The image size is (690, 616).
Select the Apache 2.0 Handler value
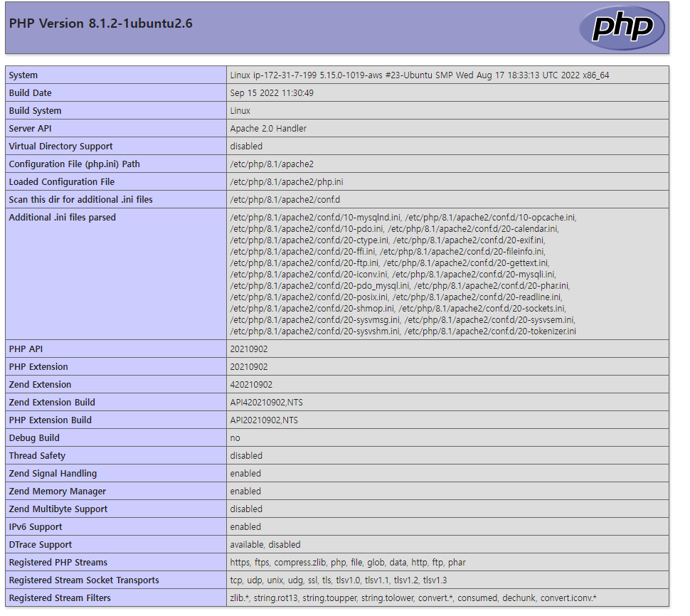click(x=268, y=129)
